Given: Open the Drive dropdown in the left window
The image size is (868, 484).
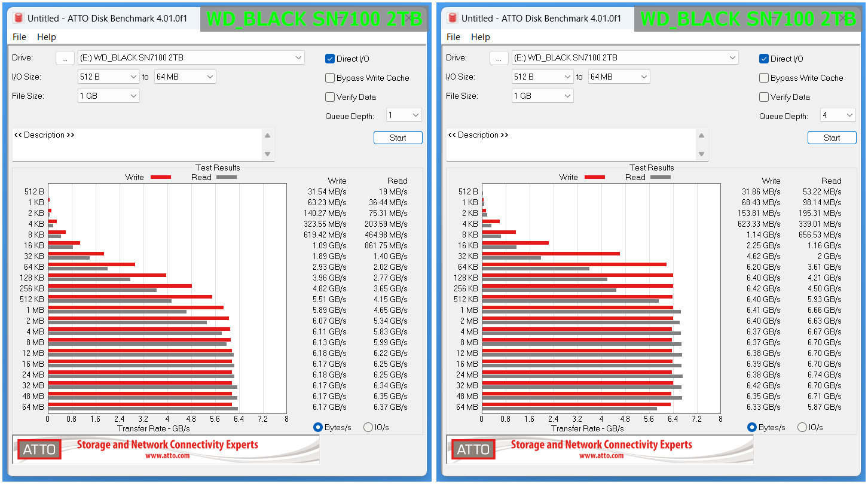Looking at the screenshot, I should click(x=191, y=57).
